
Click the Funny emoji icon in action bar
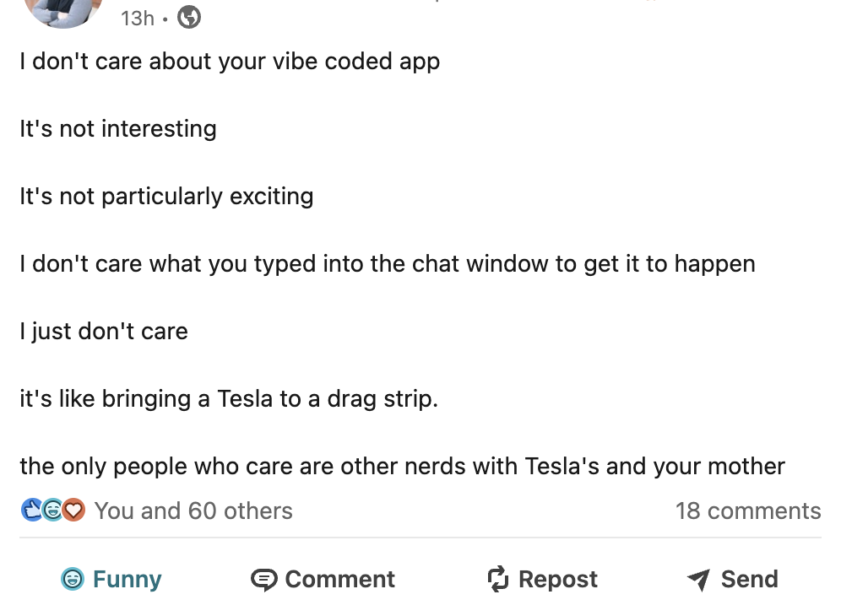pos(73,580)
